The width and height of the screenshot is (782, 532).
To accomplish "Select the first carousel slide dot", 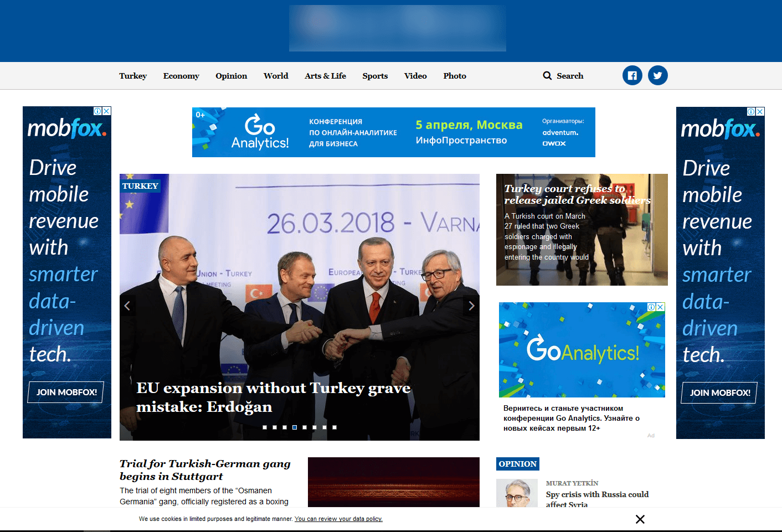I will (x=265, y=427).
